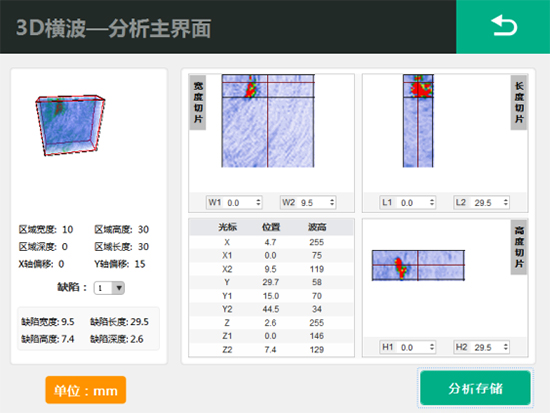Select the X cursor row in table

pyautogui.click(x=271, y=242)
